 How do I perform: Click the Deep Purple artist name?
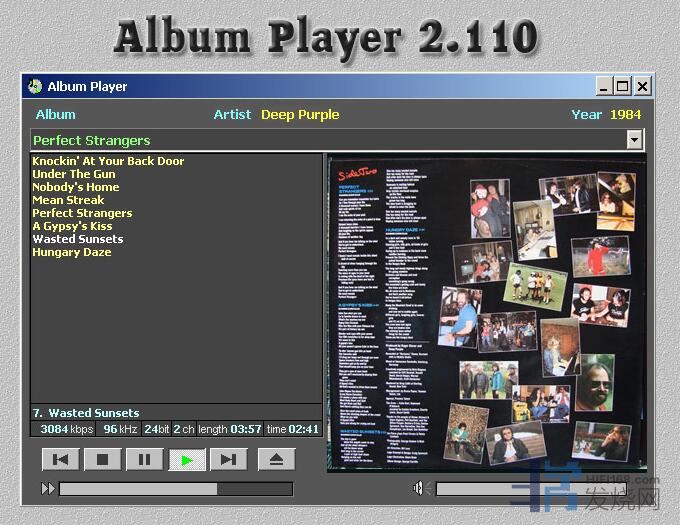[x=300, y=115]
